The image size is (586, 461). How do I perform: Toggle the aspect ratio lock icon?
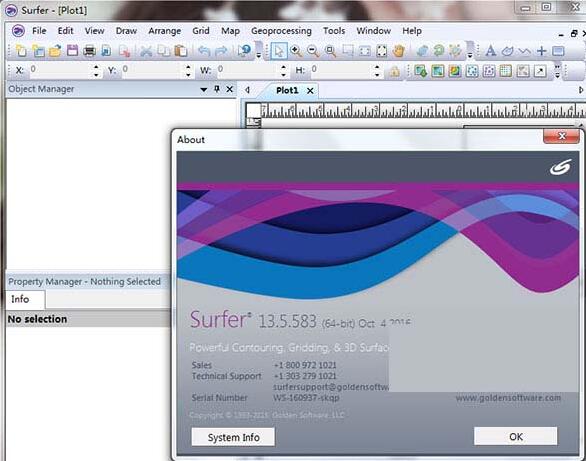tap(394, 71)
